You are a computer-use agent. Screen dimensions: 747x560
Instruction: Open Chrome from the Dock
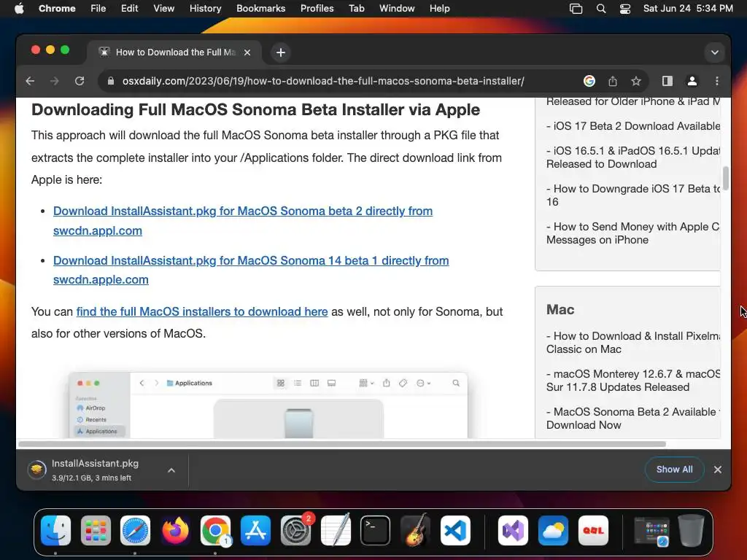tap(215, 530)
